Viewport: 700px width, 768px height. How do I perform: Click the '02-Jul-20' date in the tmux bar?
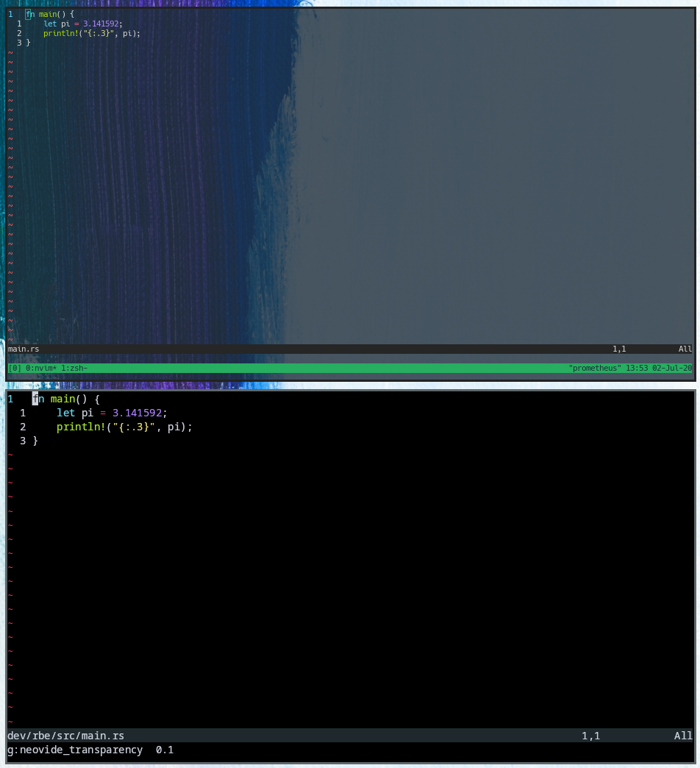point(672,368)
